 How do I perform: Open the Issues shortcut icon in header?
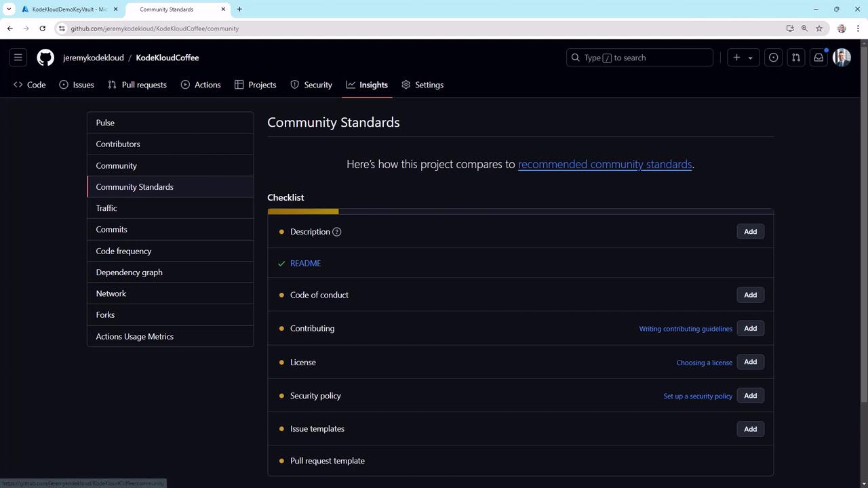tap(773, 58)
